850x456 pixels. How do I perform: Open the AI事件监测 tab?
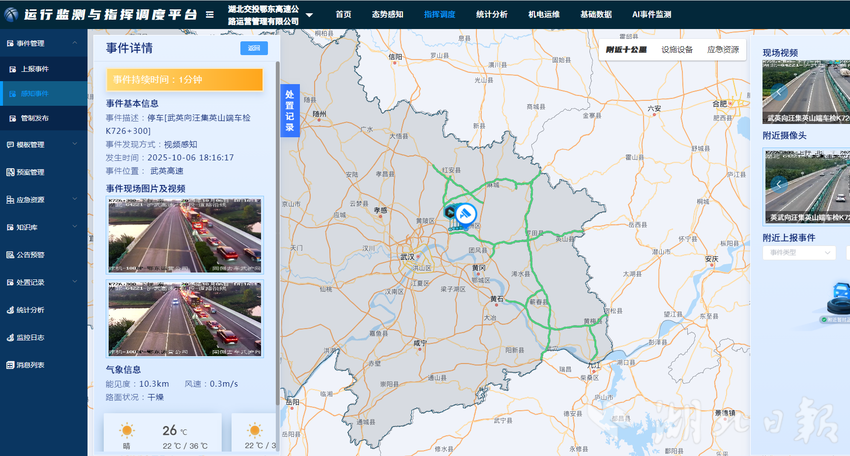click(x=652, y=15)
